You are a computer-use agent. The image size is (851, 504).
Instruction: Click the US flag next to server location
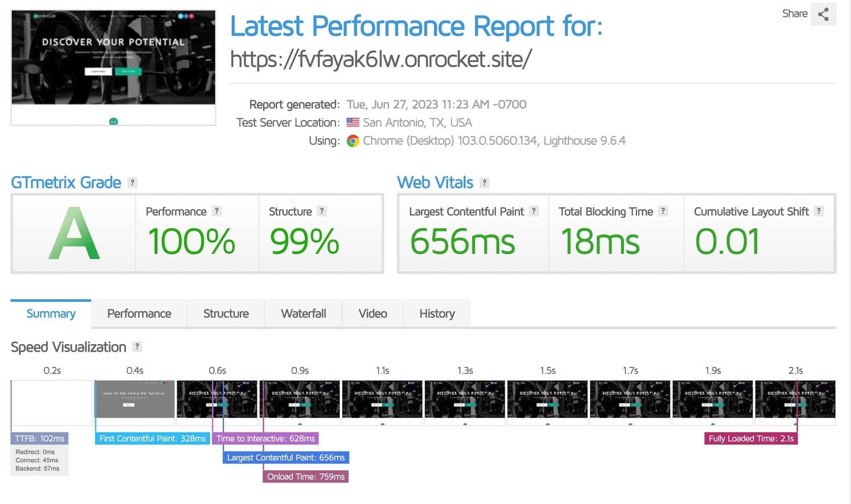coord(353,122)
